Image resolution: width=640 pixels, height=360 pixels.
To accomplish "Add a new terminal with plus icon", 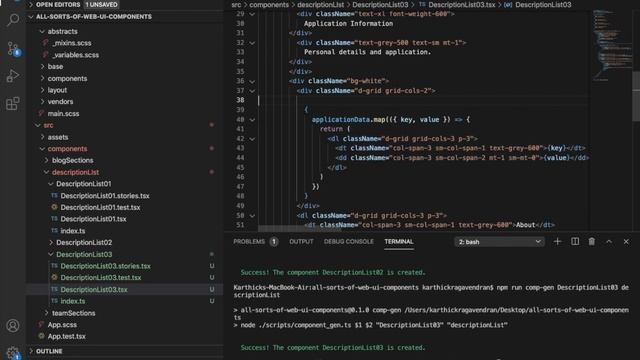I will [x=557, y=242].
